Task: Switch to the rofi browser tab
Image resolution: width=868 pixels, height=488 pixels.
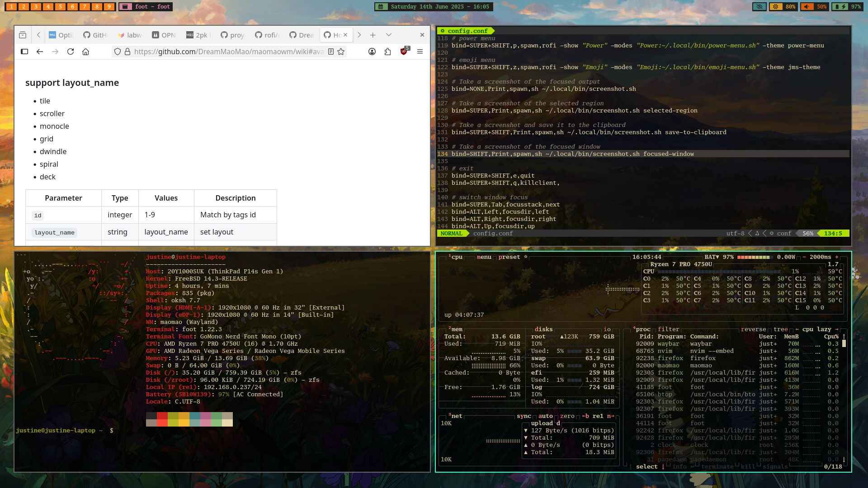Action: [267, 35]
